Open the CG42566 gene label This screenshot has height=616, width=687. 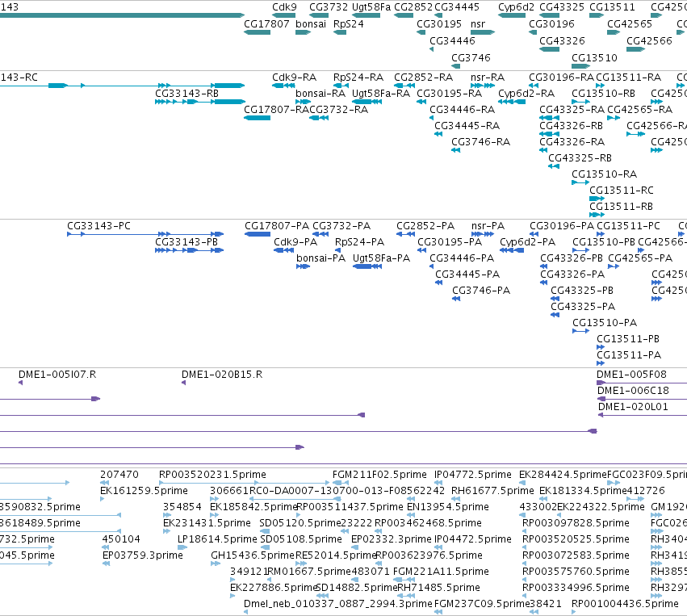coord(649,40)
